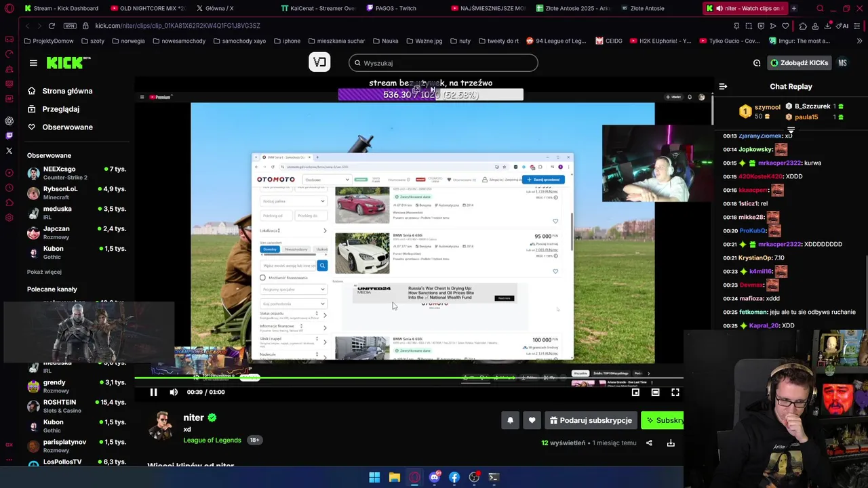Open the grendy recommended channel
Image resolution: width=868 pixels, height=488 pixels.
pyautogui.click(x=76, y=386)
